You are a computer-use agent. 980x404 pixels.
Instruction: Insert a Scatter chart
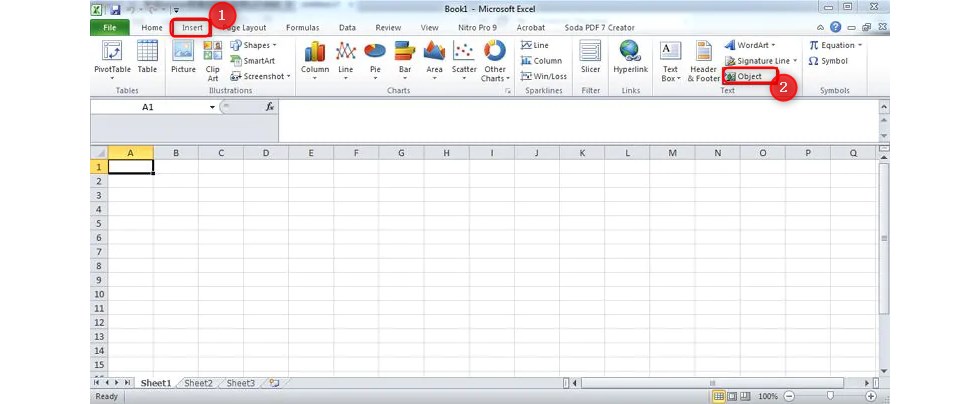(x=464, y=60)
